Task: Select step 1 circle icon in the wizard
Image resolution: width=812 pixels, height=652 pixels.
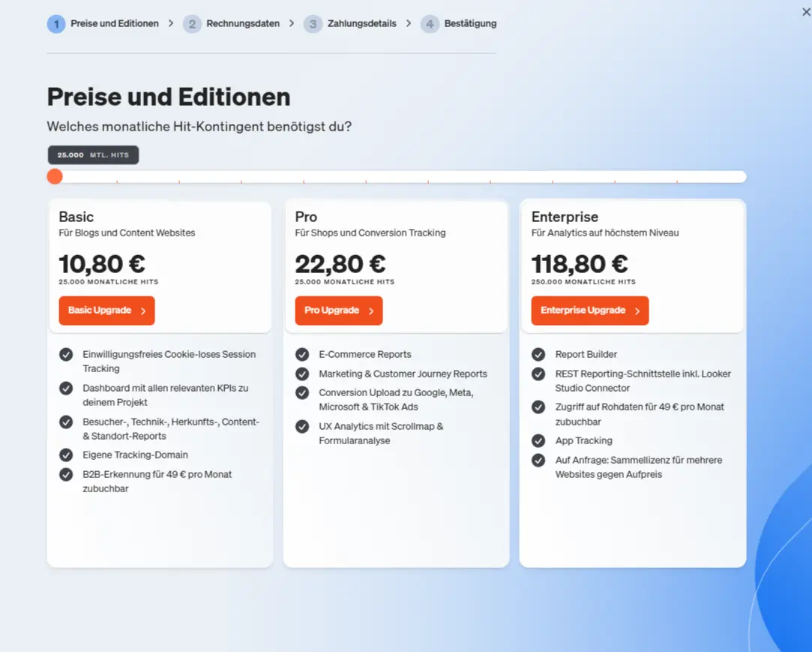Action: [x=56, y=24]
